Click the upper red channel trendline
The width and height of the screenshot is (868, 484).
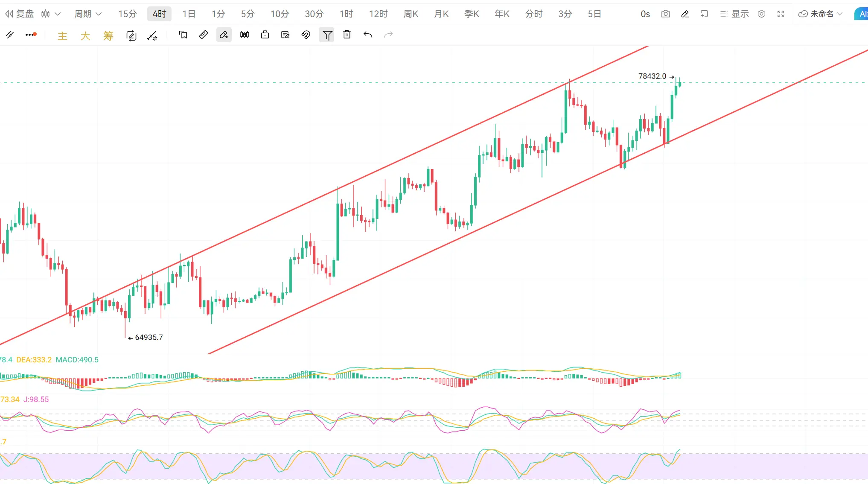(x=427, y=147)
